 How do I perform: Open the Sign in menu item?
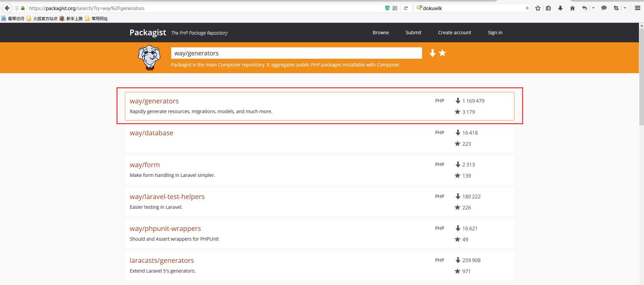click(495, 33)
